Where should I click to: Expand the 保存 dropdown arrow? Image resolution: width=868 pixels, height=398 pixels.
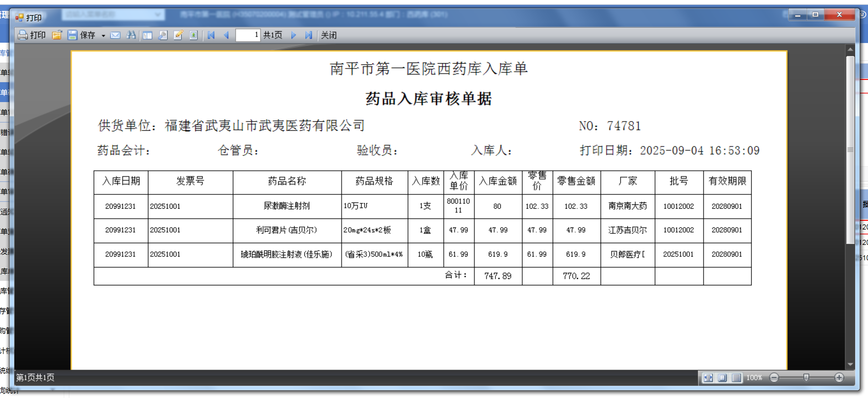click(x=103, y=35)
